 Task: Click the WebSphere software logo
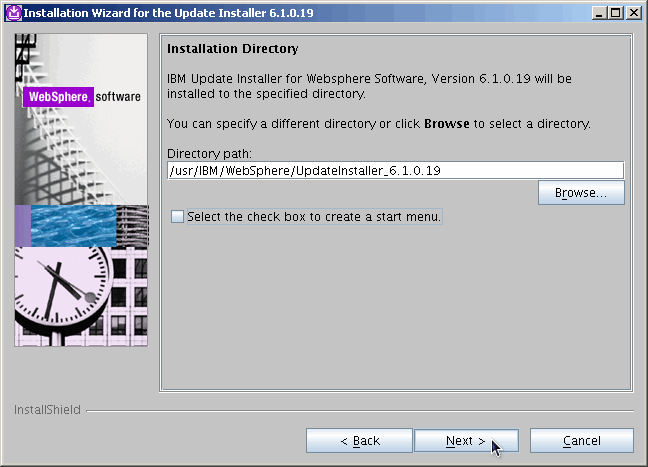tap(82, 97)
